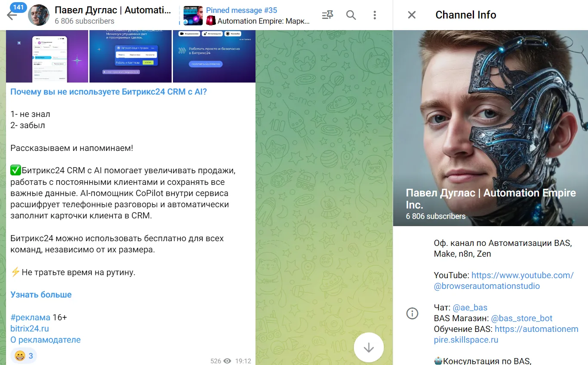Select the info circle icon beside description
This screenshot has width=588, height=365.
(412, 313)
